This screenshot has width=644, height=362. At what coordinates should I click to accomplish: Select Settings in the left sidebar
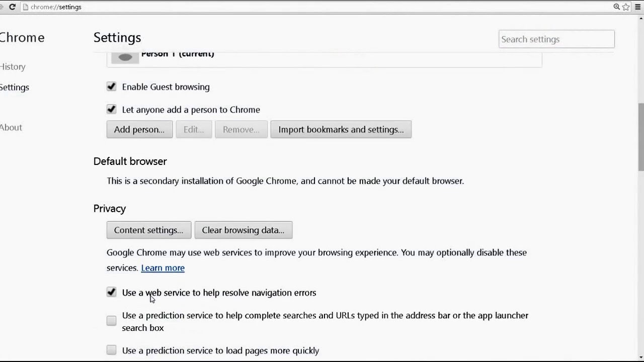(14, 87)
